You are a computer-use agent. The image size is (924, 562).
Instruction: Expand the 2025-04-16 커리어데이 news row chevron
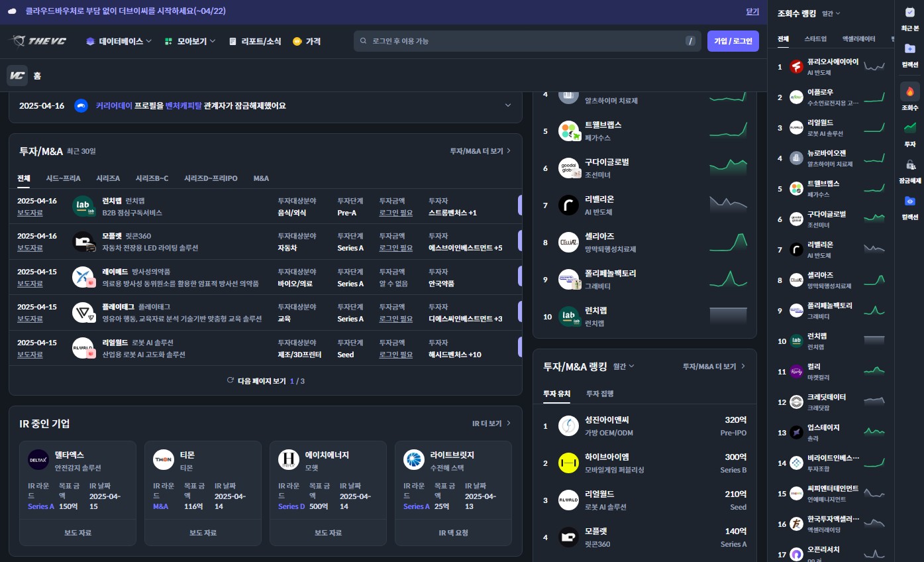coord(508,105)
